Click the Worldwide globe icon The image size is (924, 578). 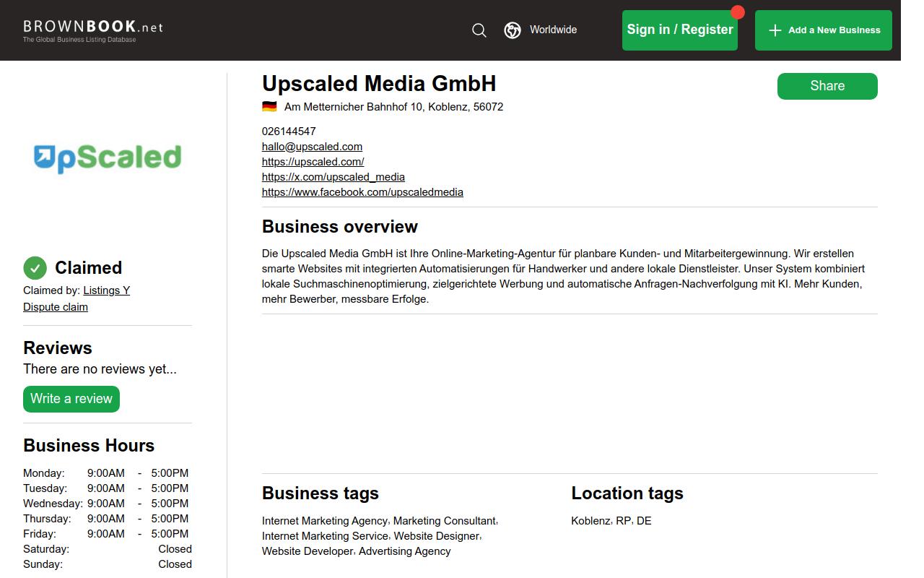[513, 30]
